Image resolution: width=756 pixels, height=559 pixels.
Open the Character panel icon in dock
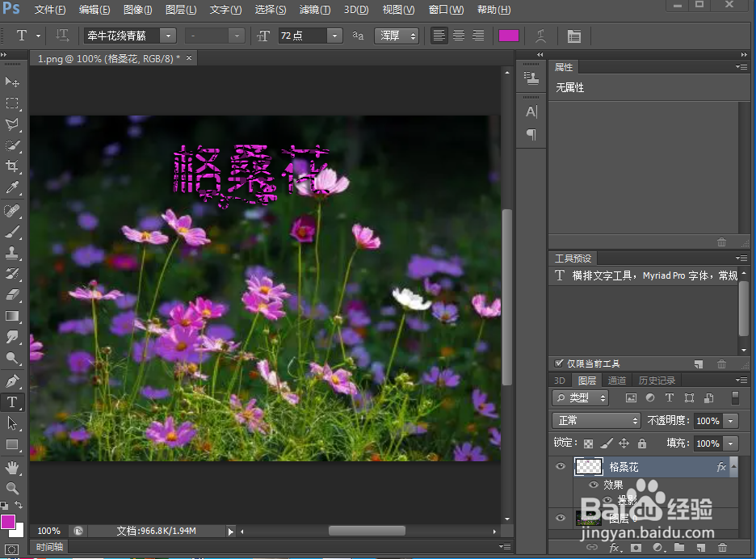pyautogui.click(x=531, y=112)
